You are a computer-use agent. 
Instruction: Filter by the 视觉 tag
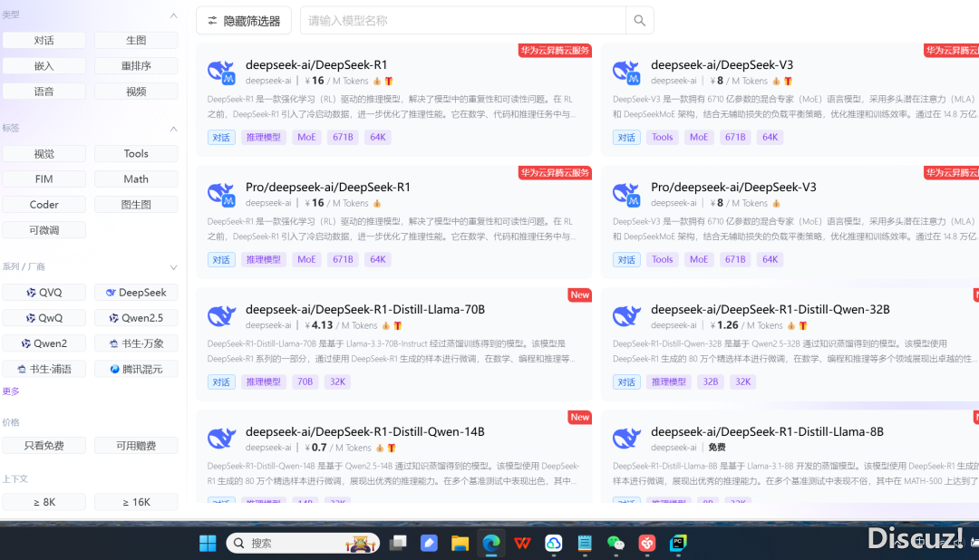pos(44,153)
